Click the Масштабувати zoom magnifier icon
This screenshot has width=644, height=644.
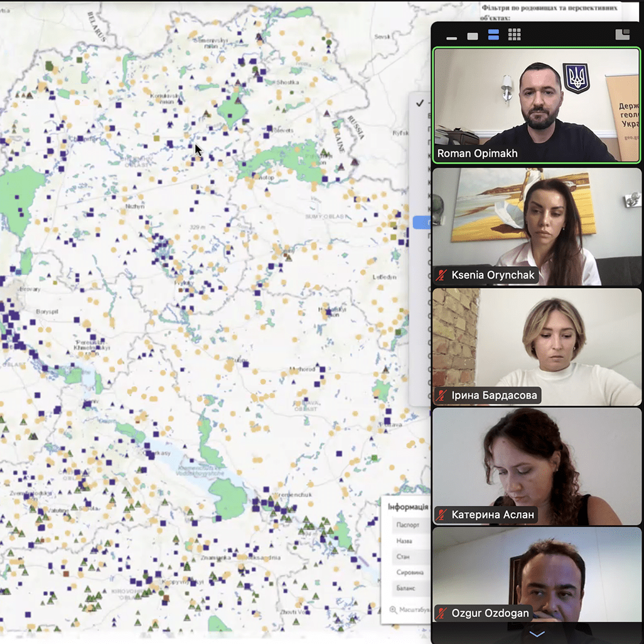[x=393, y=609]
